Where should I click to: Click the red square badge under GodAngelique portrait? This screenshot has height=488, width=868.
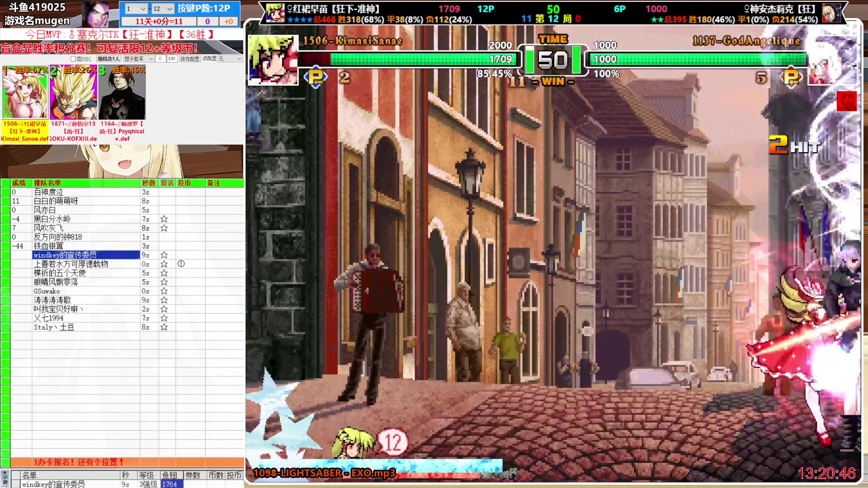(846, 101)
